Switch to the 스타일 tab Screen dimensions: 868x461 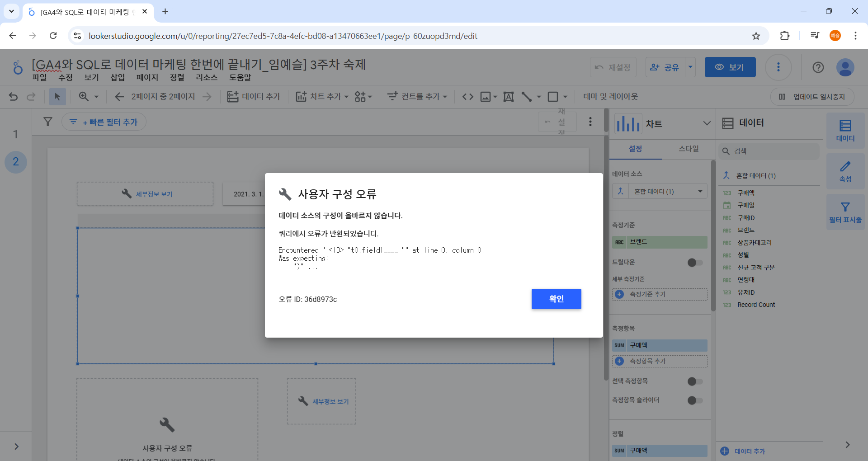689,149
